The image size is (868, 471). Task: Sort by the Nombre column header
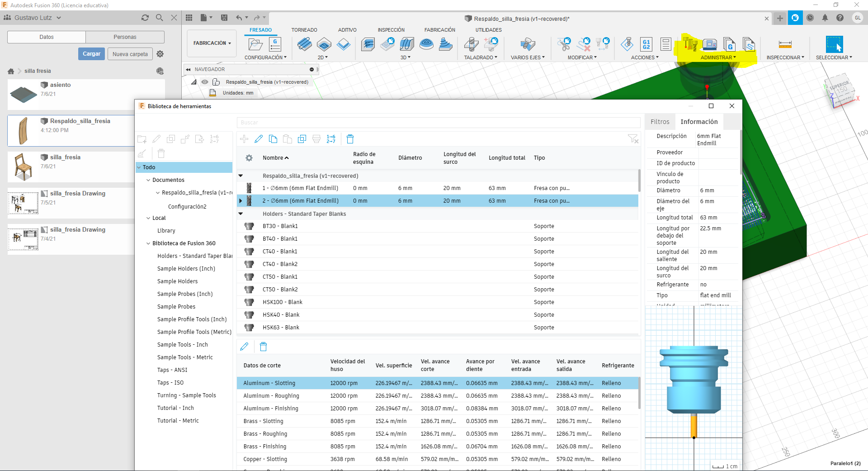(275, 158)
